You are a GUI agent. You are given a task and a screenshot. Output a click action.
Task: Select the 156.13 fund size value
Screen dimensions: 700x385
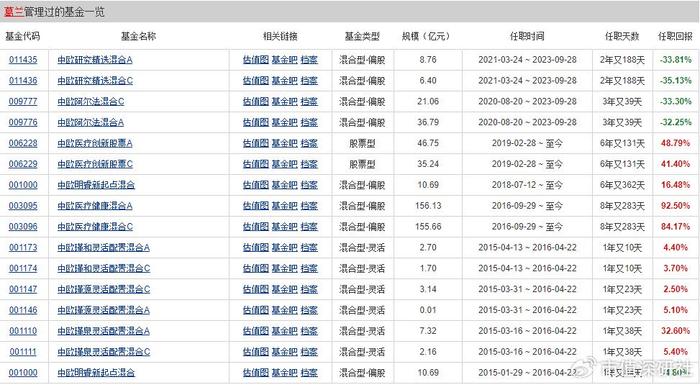pyautogui.click(x=428, y=206)
